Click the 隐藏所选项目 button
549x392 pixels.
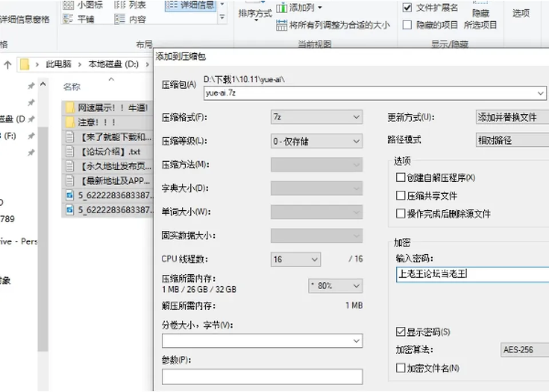[480, 18]
